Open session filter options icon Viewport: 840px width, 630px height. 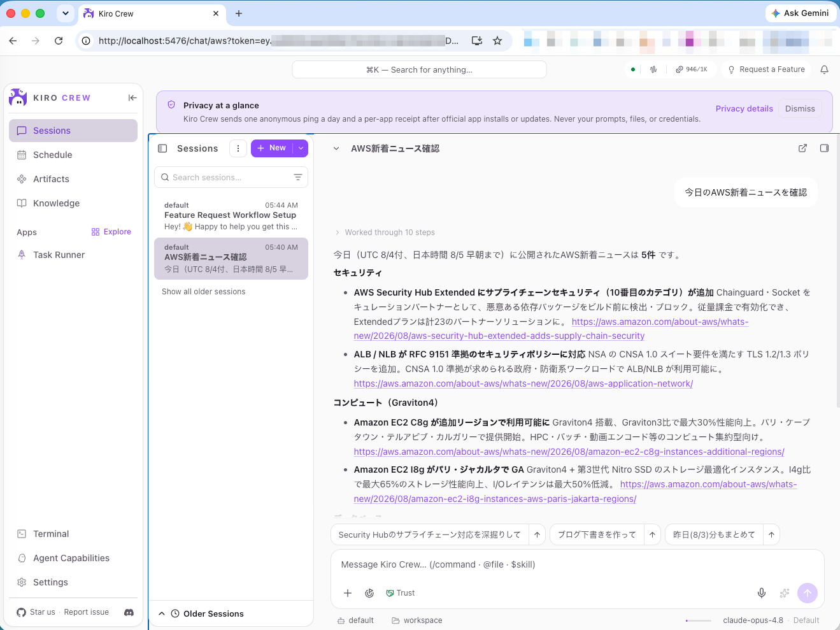[x=297, y=177]
